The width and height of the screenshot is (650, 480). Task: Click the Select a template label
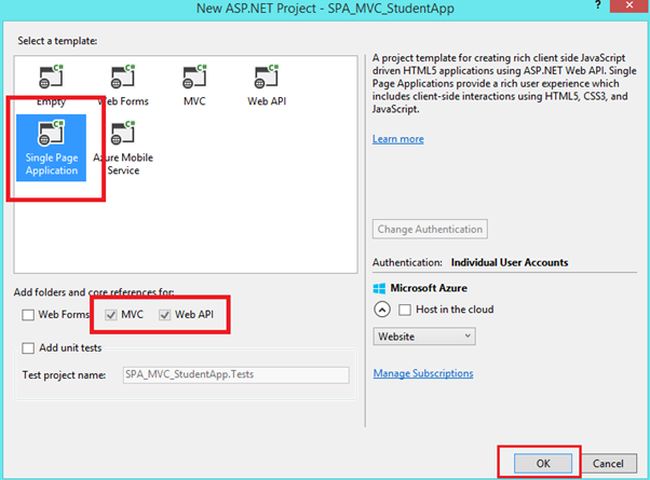click(x=58, y=41)
